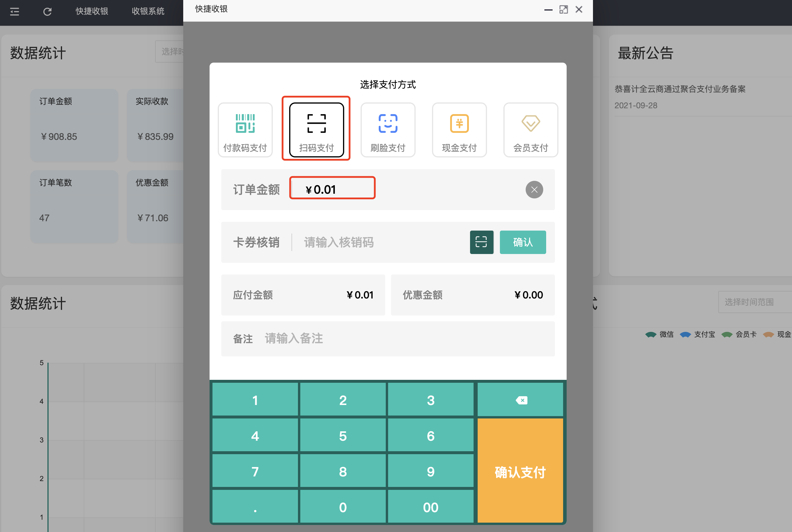Image resolution: width=792 pixels, height=532 pixels.
Task: Clear the order amount with the X icon
Action: 534,190
